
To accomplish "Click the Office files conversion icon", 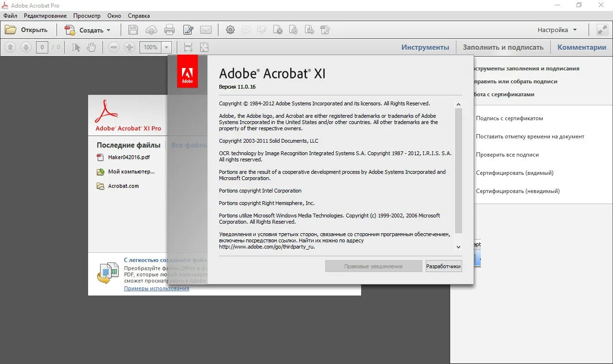I will pos(107,273).
